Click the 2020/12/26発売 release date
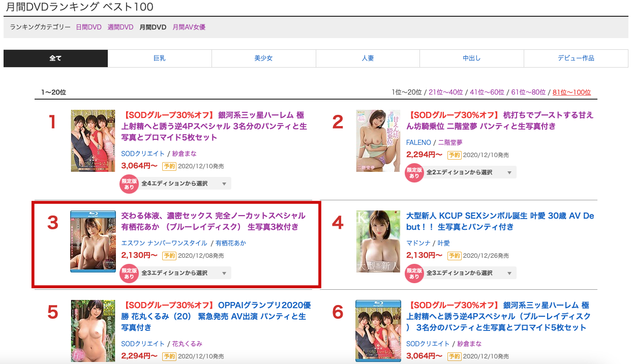 click(487, 256)
